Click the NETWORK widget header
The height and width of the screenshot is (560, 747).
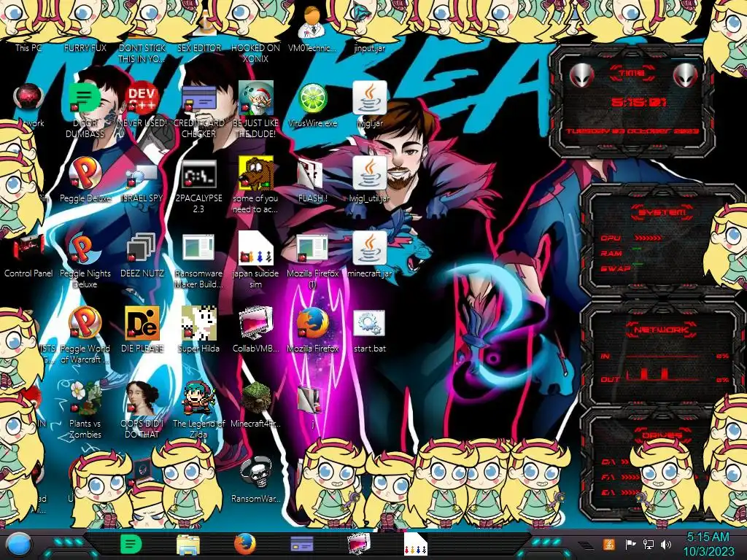(x=661, y=330)
